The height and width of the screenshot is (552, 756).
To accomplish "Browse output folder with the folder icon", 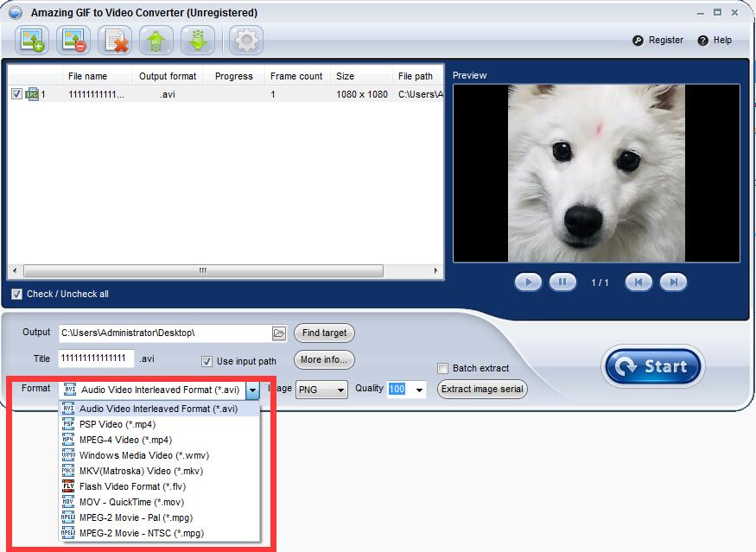I will click(279, 333).
